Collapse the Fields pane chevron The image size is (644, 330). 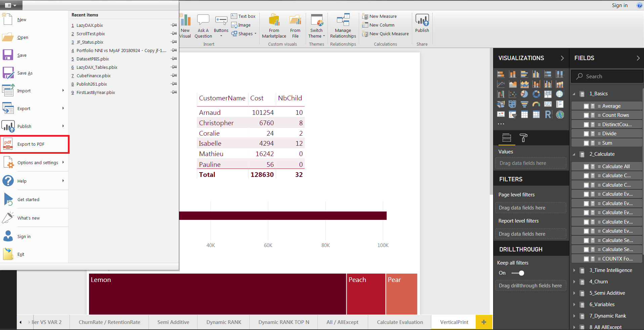638,58
